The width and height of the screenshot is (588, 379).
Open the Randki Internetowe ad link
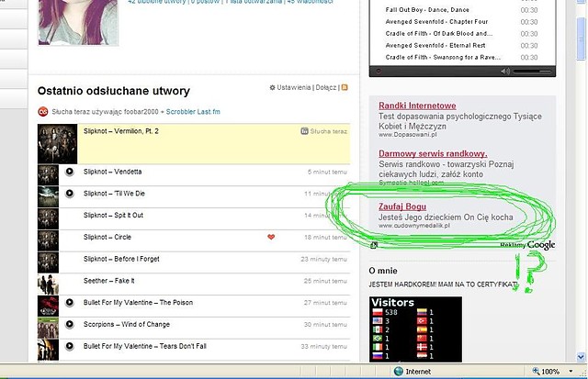pos(417,106)
